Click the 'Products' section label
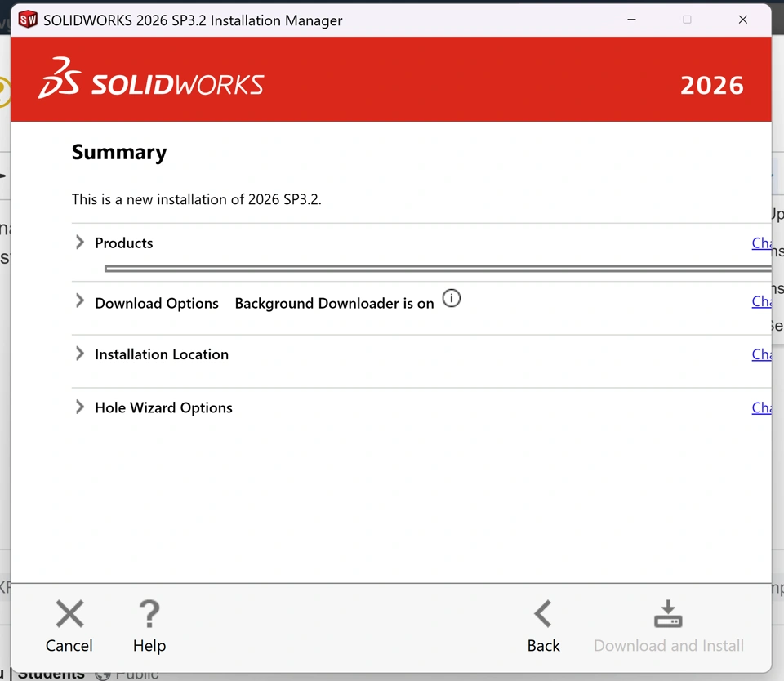Screen dimensions: 784x681 124,243
